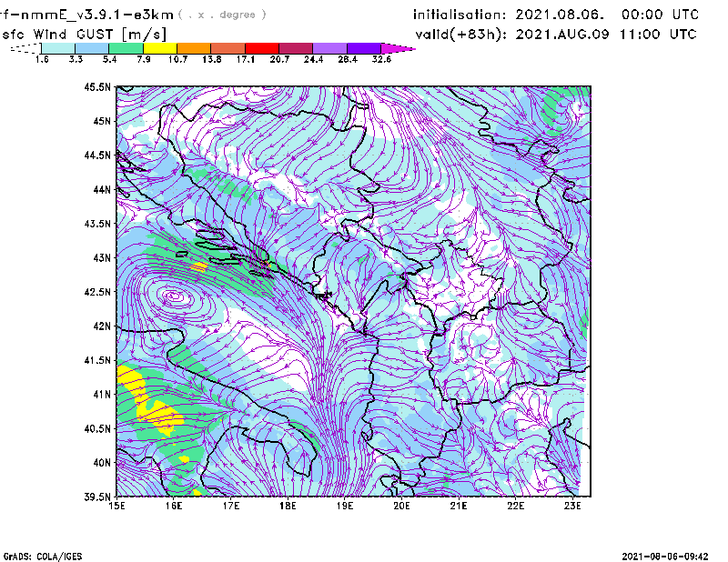Click the dashed white arrow at legend start

pos(25,48)
